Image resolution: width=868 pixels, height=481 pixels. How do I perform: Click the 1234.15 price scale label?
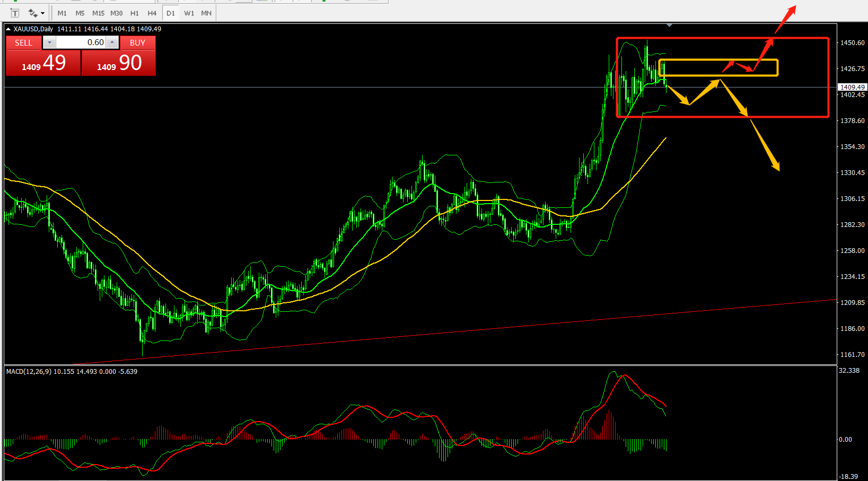(852, 277)
